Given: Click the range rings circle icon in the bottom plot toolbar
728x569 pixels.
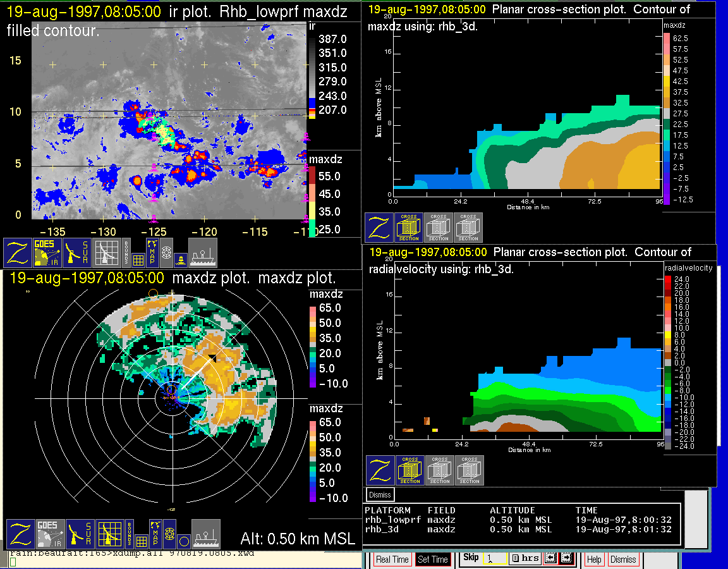Looking at the screenshot, I should tap(183, 541).
